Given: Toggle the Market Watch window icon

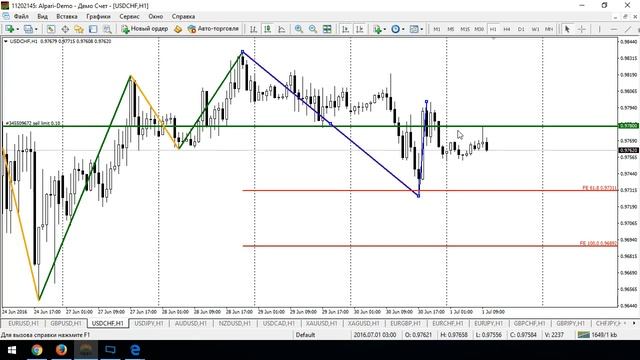Looking at the screenshot, I should [51, 29].
